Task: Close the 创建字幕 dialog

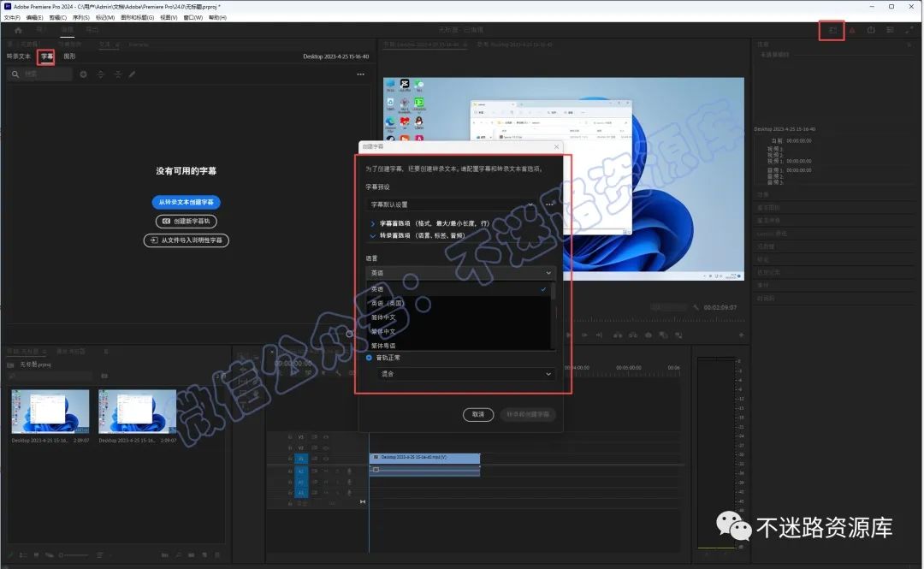Action: [x=556, y=146]
